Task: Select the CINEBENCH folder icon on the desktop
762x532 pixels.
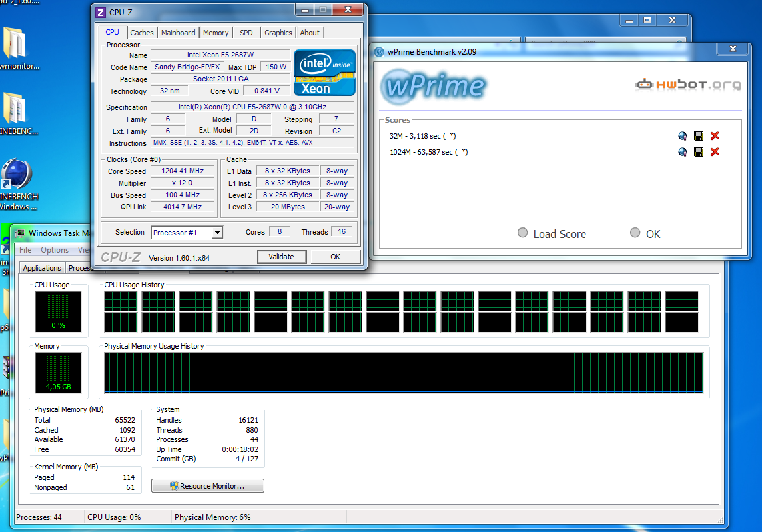Action: click(15, 108)
